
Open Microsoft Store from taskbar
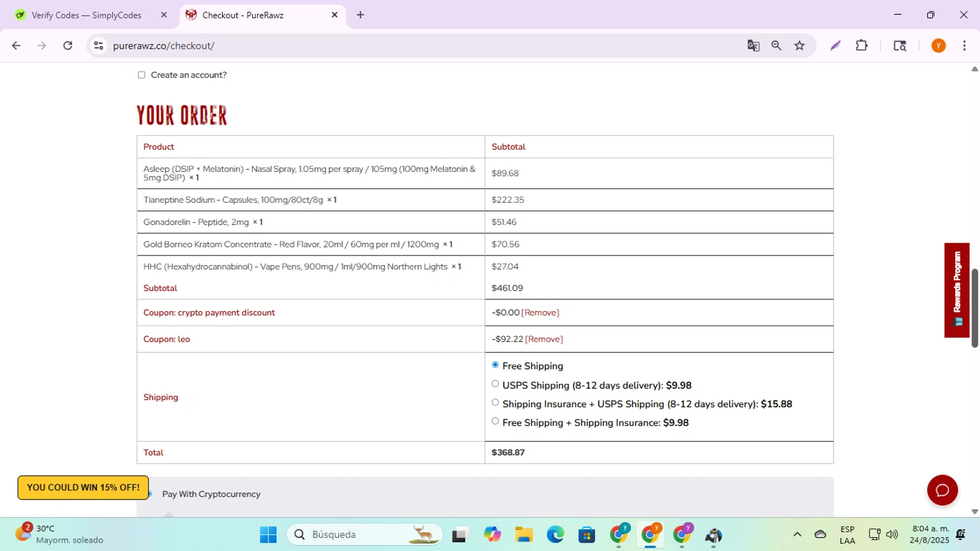click(x=587, y=535)
